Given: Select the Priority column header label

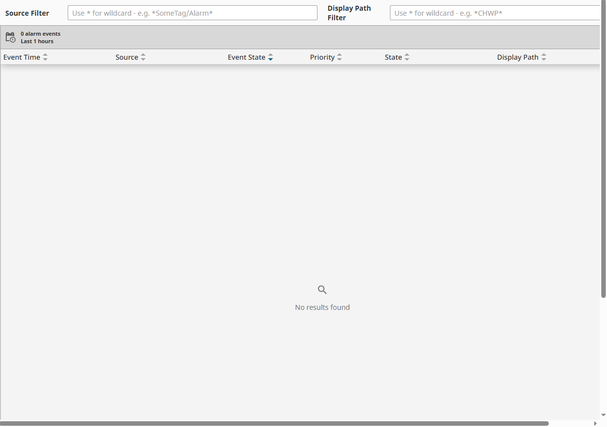Looking at the screenshot, I should pos(322,57).
